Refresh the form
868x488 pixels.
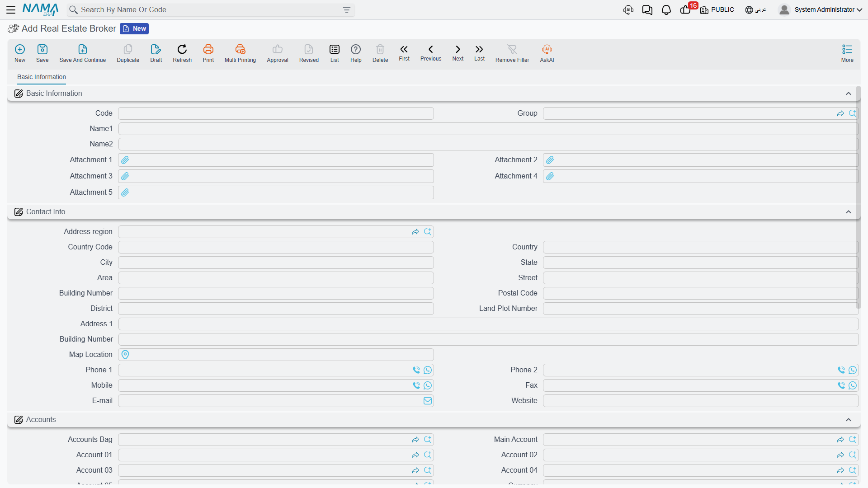[x=182, y=53]
